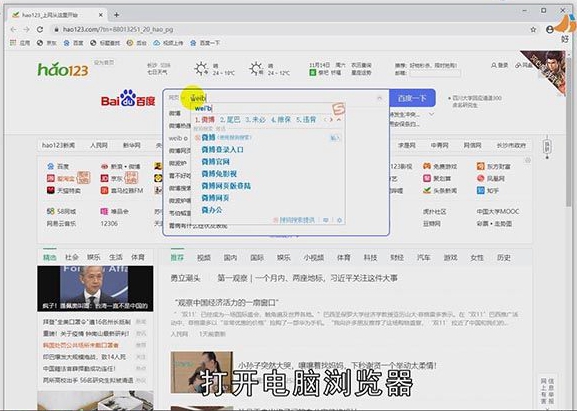Open the 聚划算 site link
Screen dimensions: 577x411
tap(437, 178)
